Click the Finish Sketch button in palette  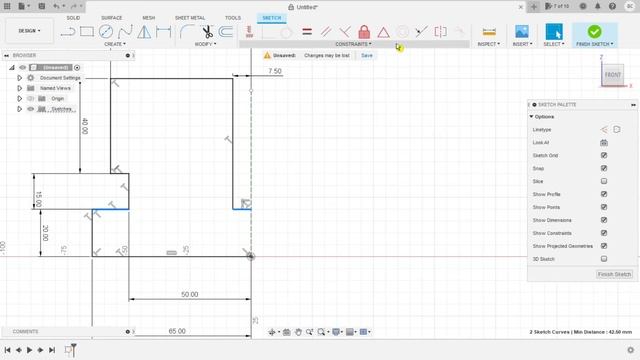614,274
